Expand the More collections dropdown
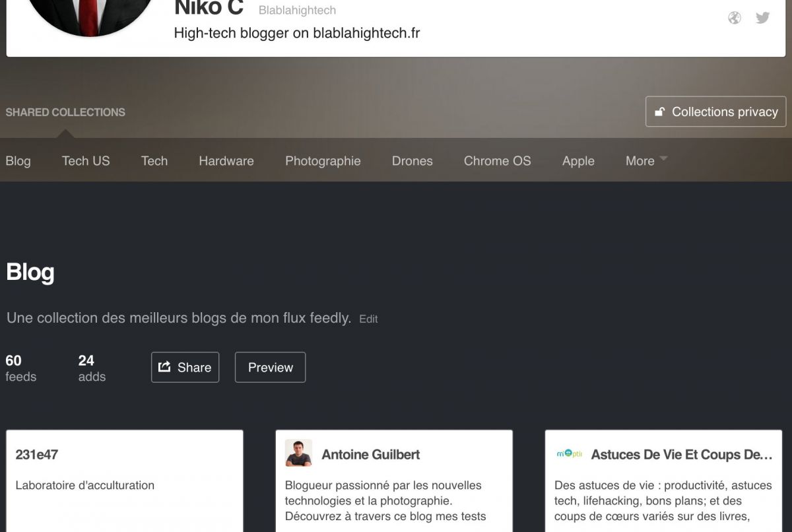 646,161
